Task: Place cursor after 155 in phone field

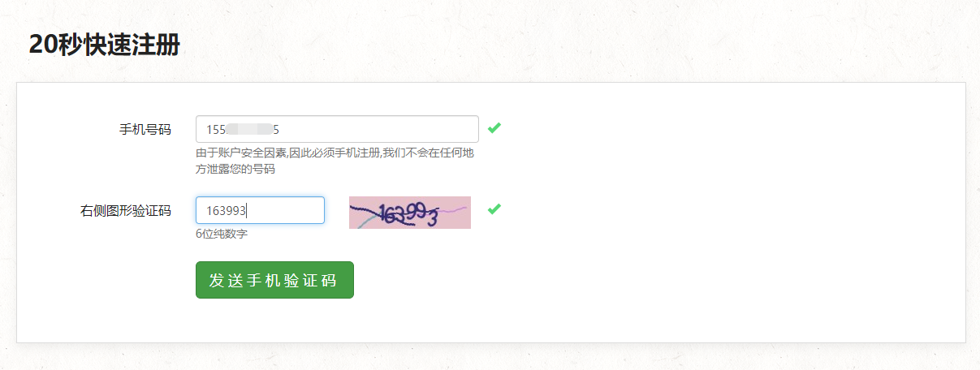Action: [x=227, y=129]
